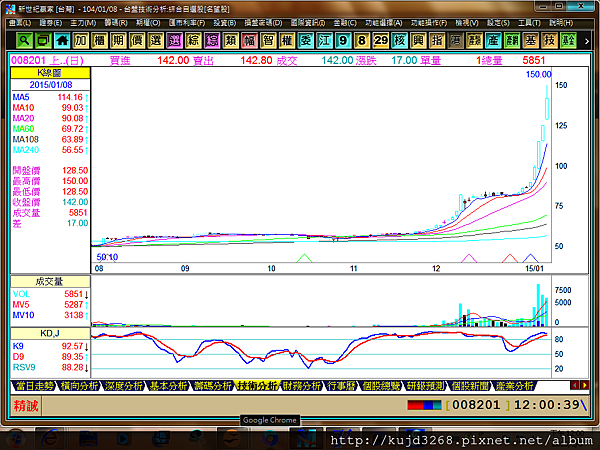The width and height of the screenshot is (600, 450).
Task: Click the purple 綜 toolbar button
Action: (212, 40)
